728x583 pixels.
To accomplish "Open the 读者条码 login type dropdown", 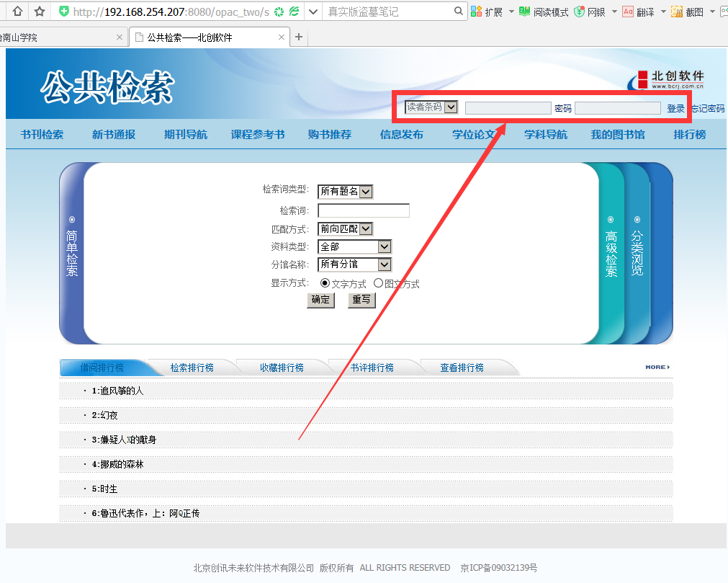I will [x=431, y=107].
